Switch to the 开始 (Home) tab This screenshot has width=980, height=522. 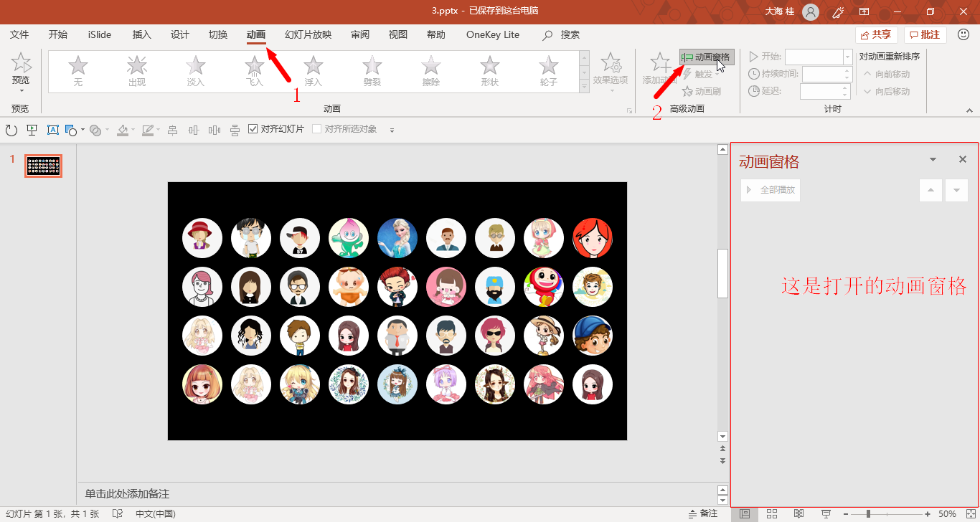click(58, 34)
